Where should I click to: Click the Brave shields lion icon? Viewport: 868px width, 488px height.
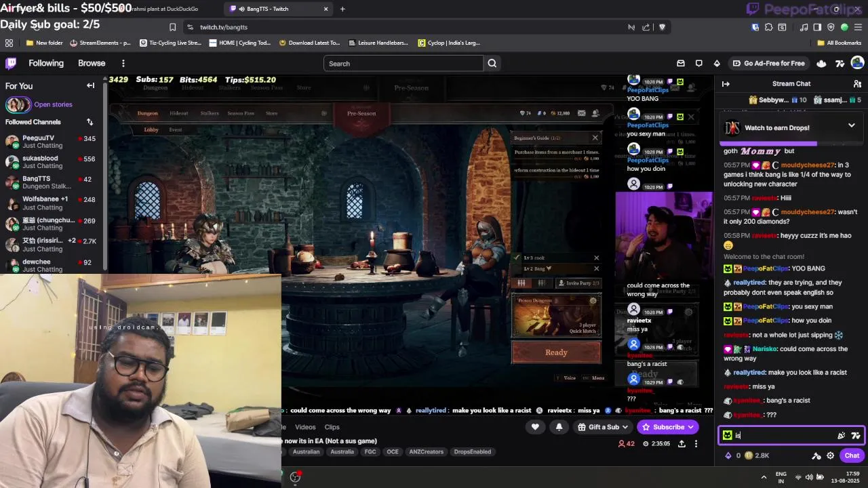coord(663,27)
